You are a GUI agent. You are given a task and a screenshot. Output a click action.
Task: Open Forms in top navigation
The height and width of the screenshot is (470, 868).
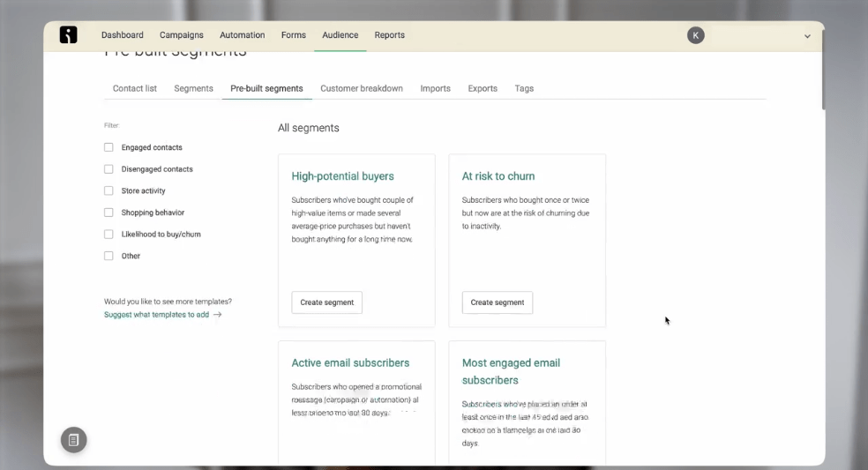click(x=294, y=35)
